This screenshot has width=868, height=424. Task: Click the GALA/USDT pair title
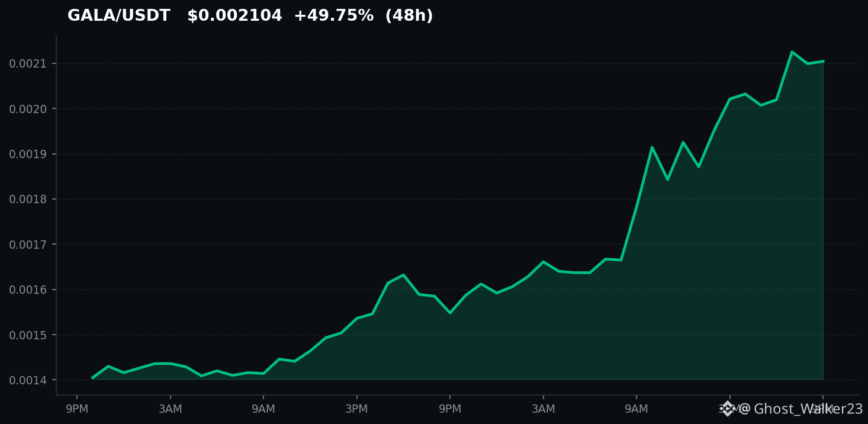click(118, 16)
